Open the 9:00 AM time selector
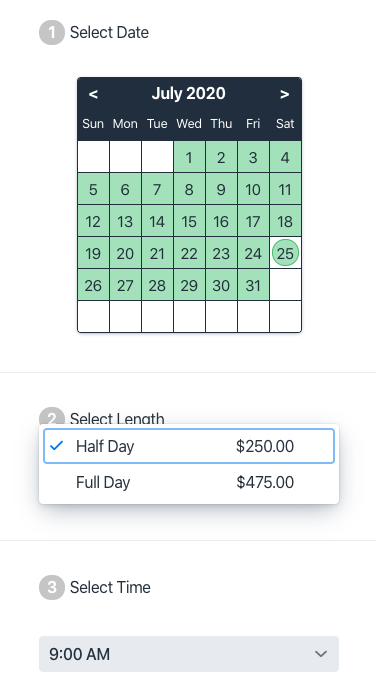Viewport: 376px width, 685px height. coord(189,654)
